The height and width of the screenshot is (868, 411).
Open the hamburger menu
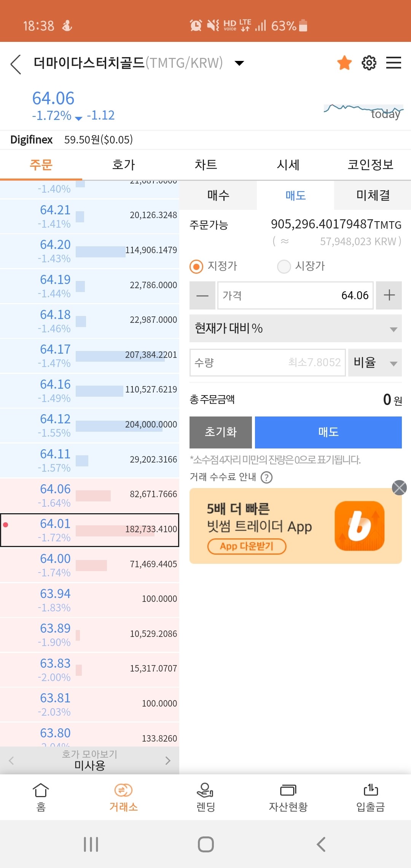(393, 63)
